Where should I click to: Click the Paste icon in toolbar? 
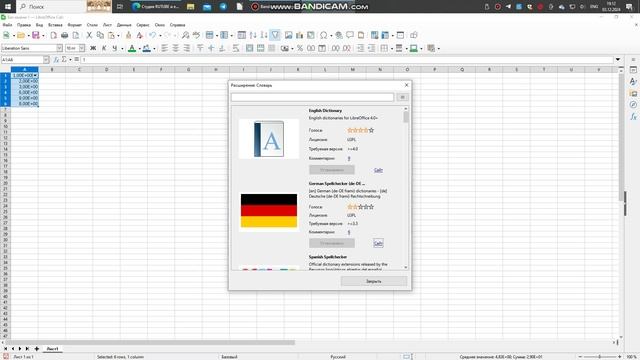tap(111, 35)
